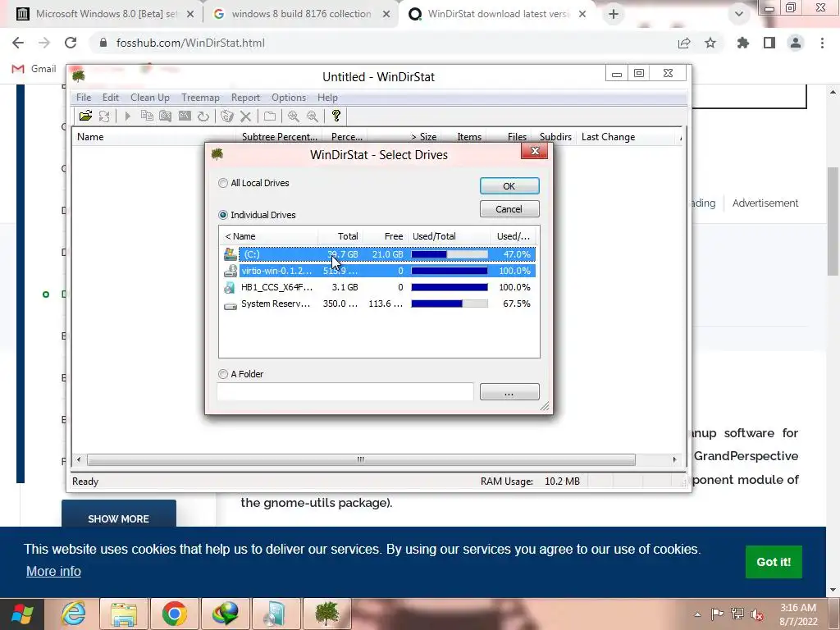Click OK in the Select Drives dialog
Screen dimensions: 840x630
(x=509, y=186)
